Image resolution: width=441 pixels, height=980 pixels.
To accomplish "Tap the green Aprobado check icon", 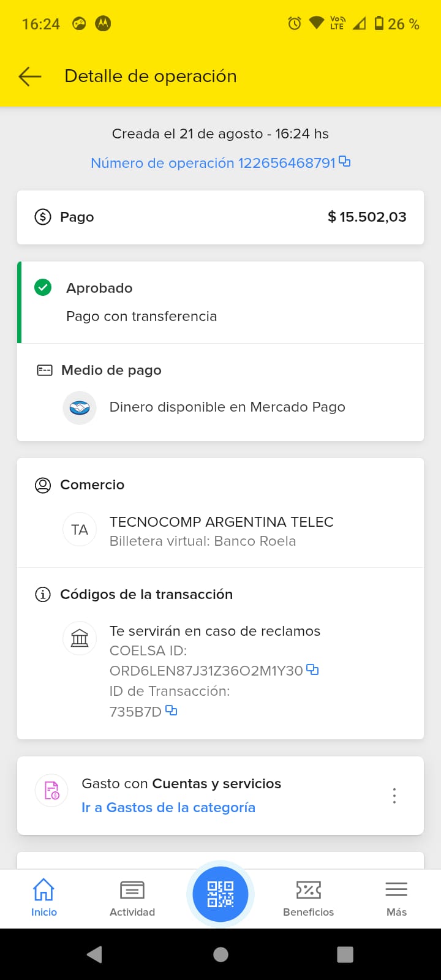I will pyautogui.click(x=43, y=287).
